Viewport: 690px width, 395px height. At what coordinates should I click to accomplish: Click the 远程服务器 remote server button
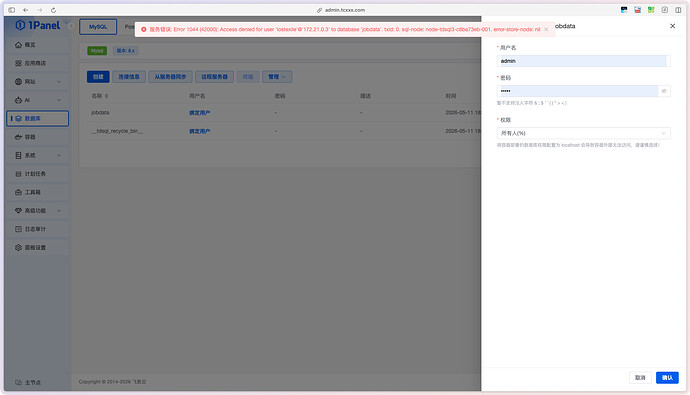click(x=214, y=77)
